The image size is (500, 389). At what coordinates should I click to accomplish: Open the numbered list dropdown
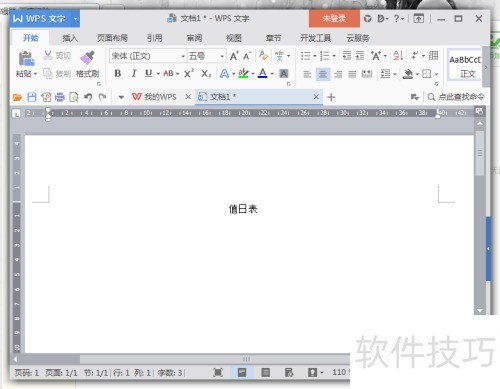click(x=334, y=56)
